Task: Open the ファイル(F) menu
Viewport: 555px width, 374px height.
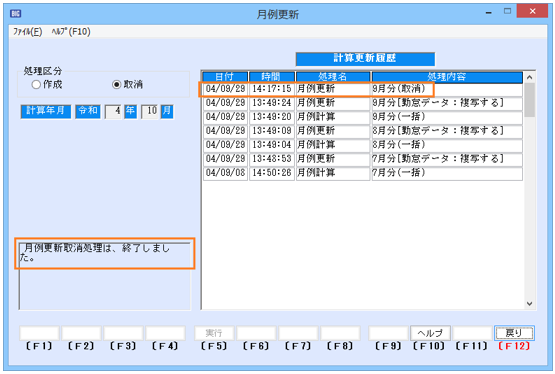Action: tap(28, 32)
